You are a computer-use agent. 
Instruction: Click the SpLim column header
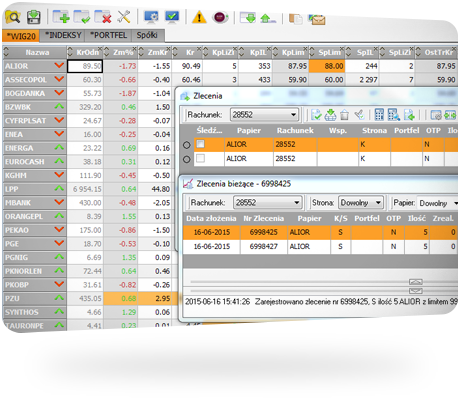pos(327,52)
